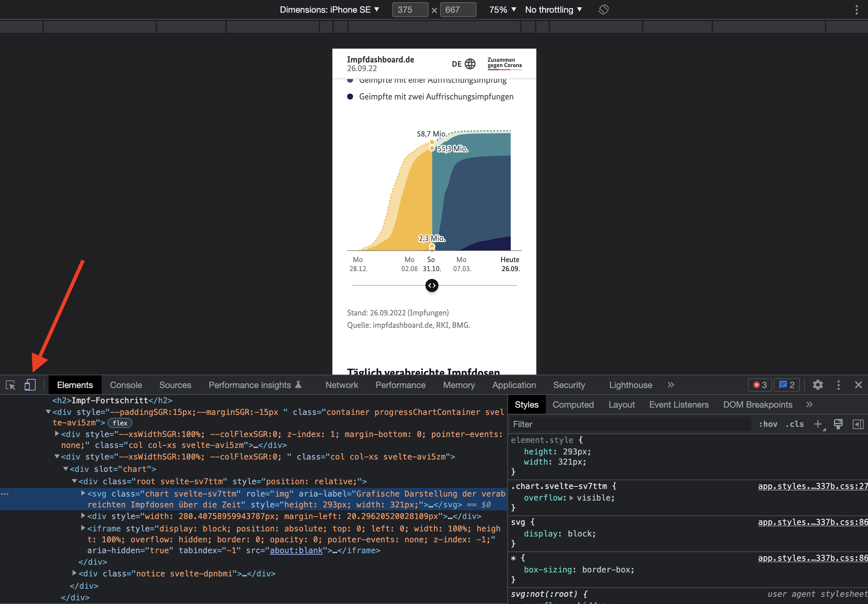
Task: Click the new style rule plus icon
Action: [818, 424]
